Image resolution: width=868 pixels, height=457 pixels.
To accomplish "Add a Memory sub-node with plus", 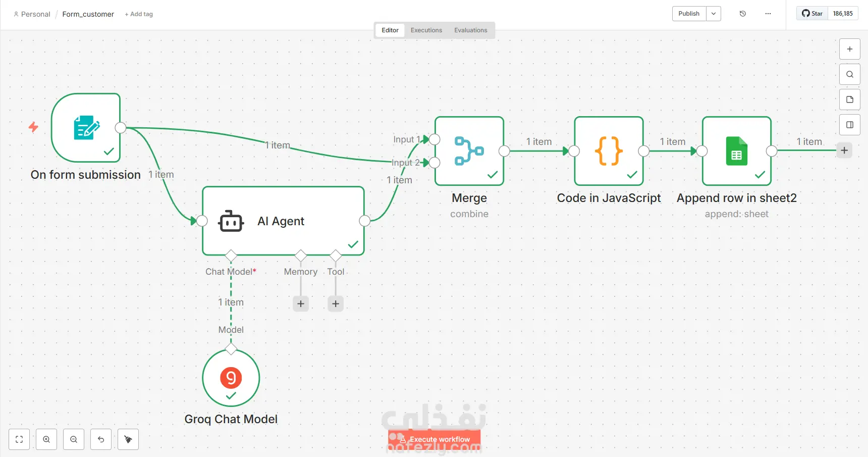I will pyautogui.click(x=301, y=303).
